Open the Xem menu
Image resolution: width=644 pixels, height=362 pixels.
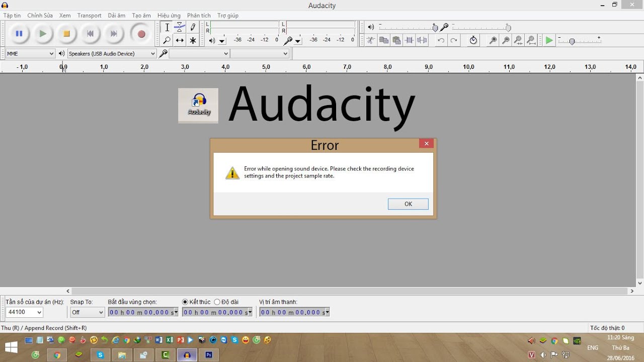pos(65,16)
